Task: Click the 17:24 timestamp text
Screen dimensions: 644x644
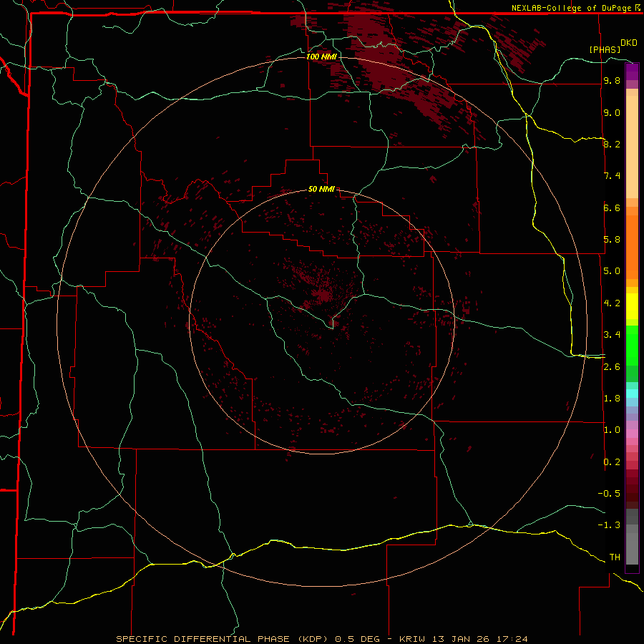Action: (x=512, y=639)
